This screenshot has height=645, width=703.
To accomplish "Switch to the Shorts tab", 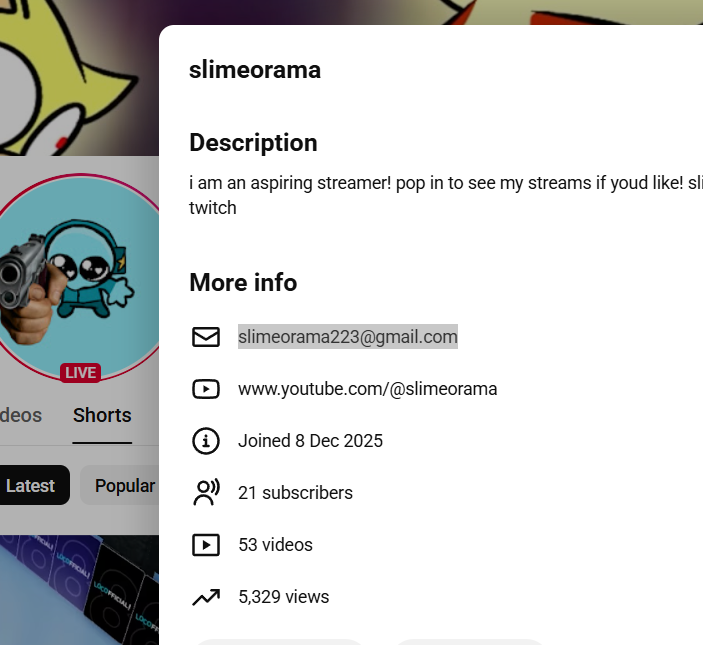I will 102,416.
